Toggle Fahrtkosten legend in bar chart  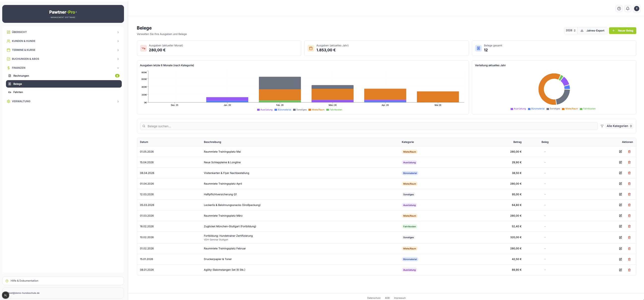pyautogui.click(x=334, y=110)
